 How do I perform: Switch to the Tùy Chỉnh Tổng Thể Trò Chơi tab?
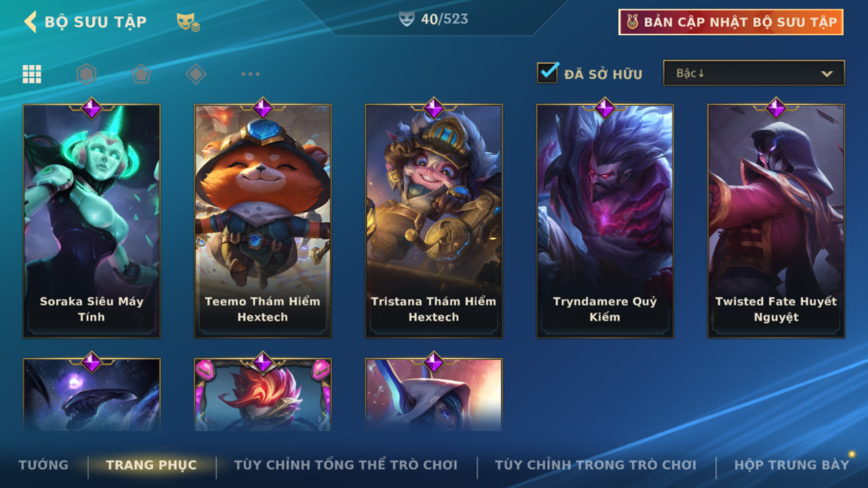[x=346, y=465]
